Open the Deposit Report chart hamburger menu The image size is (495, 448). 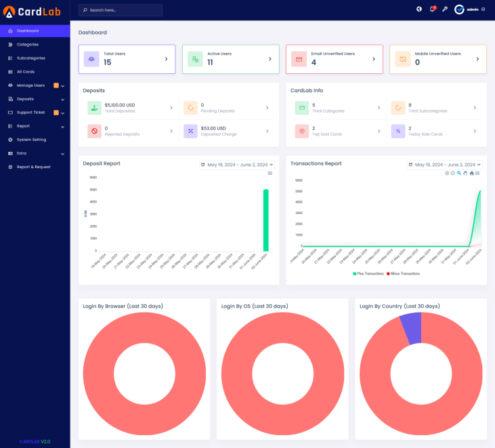[270, 173]
